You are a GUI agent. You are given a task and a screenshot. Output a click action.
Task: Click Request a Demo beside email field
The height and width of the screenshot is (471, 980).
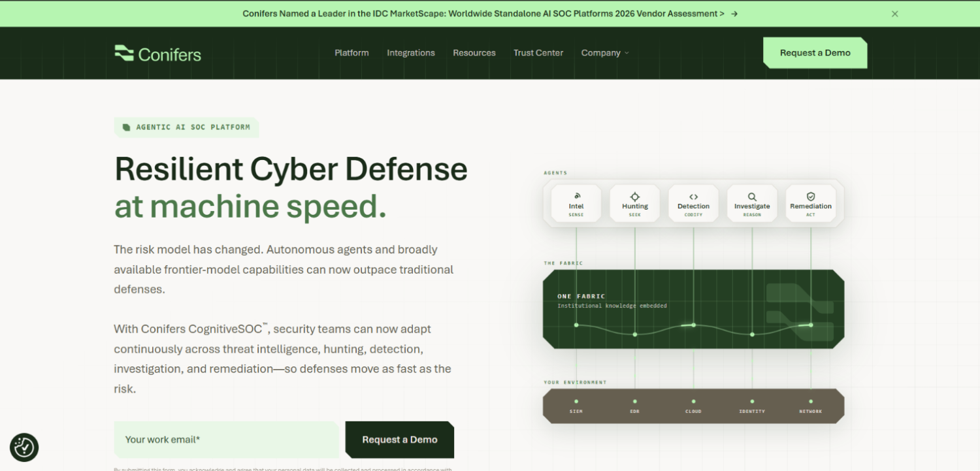coord(400,440)
